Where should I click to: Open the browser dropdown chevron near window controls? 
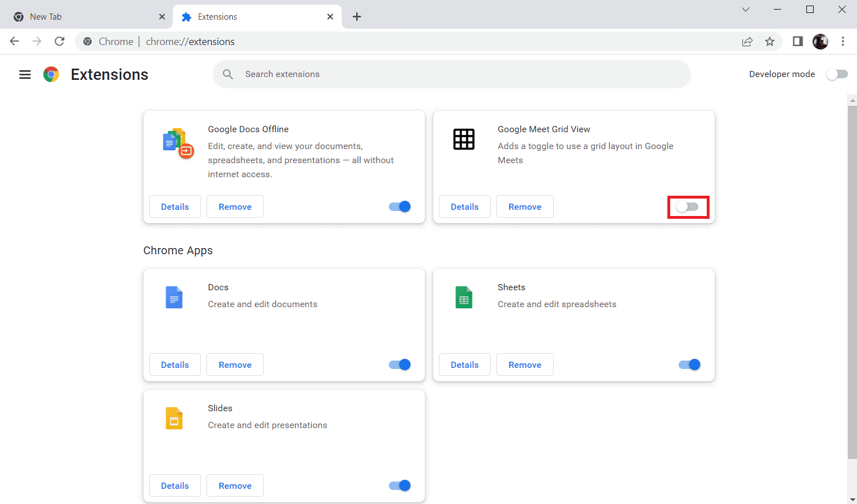pos(745,10)
